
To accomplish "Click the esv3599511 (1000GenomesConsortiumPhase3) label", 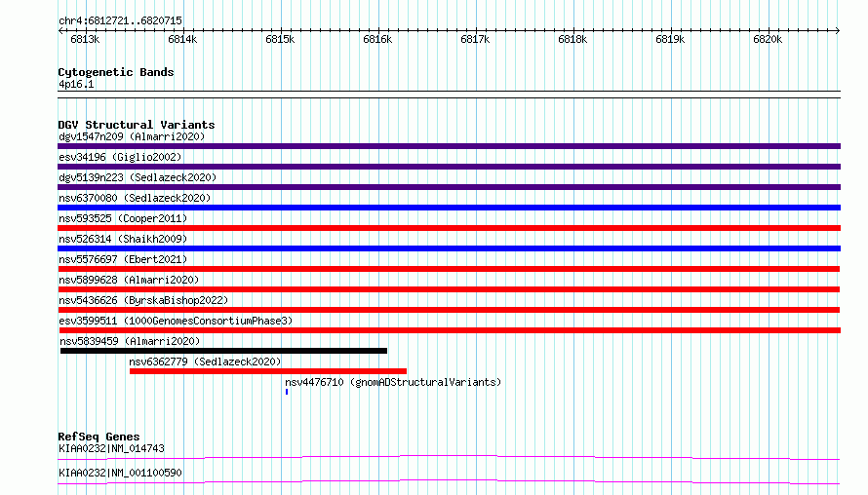I will pos(176,321).
